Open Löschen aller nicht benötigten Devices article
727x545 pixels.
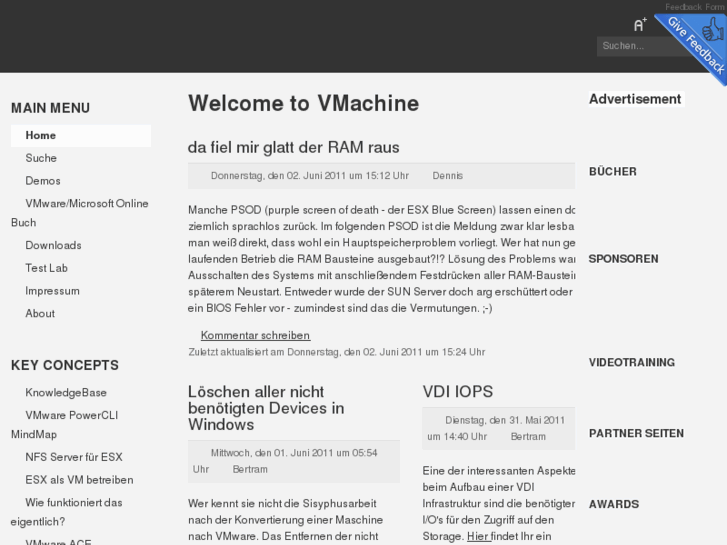coord(266,408)
